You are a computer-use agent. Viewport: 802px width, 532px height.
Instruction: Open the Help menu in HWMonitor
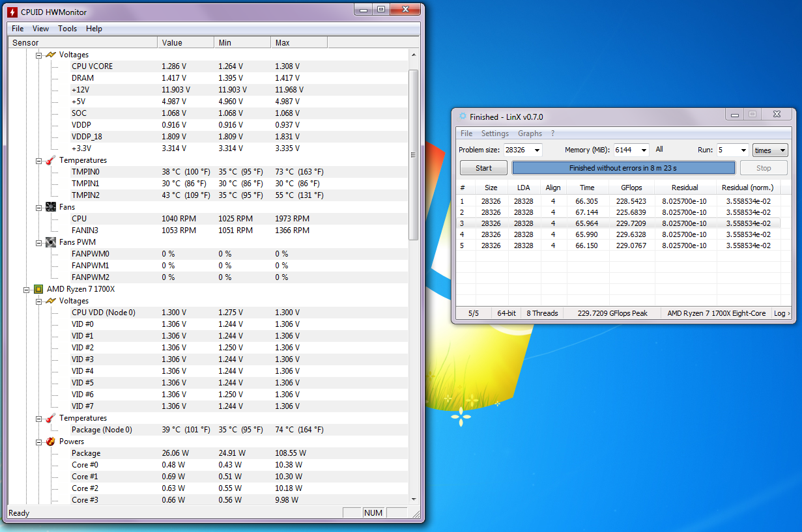[x=94, y=29]
